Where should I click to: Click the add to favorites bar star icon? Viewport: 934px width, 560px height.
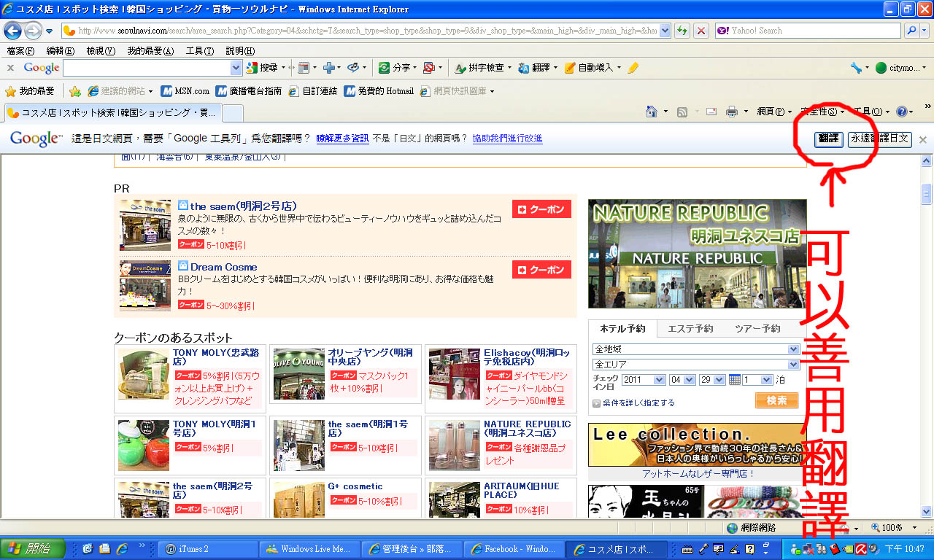tap(74, 91)
